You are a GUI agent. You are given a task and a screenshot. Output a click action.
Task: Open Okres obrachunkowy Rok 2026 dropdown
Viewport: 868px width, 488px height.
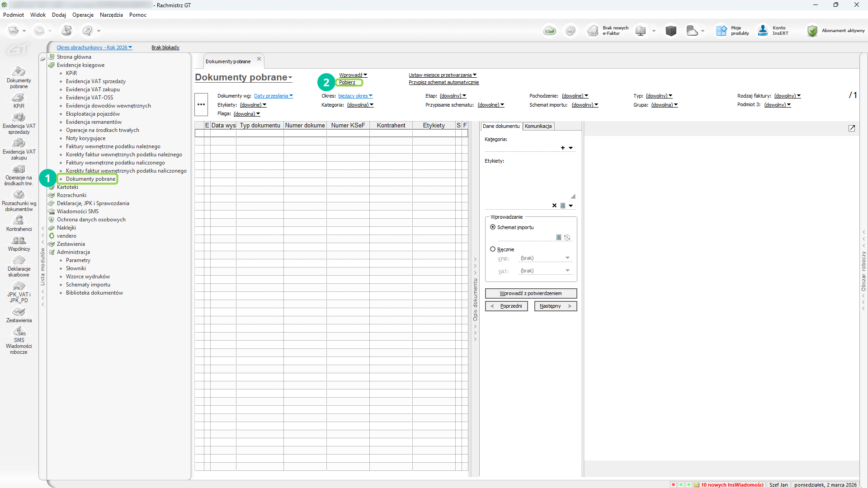tap(94, 47)
